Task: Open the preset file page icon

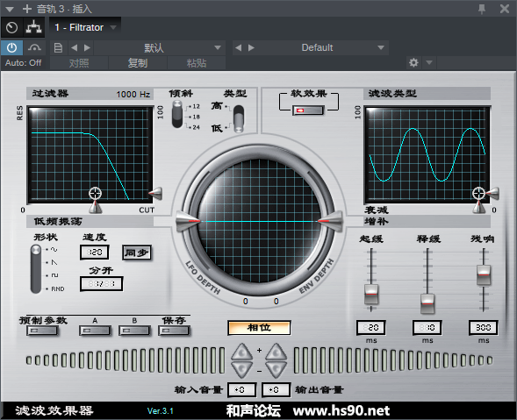Action: pyautogui.click(x=58, y=48)
